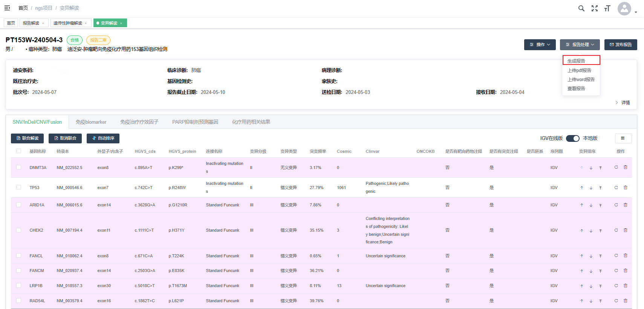Move the DNMT3A row down
Image resolution: width=644 pixels, height=309 pixels.
[591, 168]
